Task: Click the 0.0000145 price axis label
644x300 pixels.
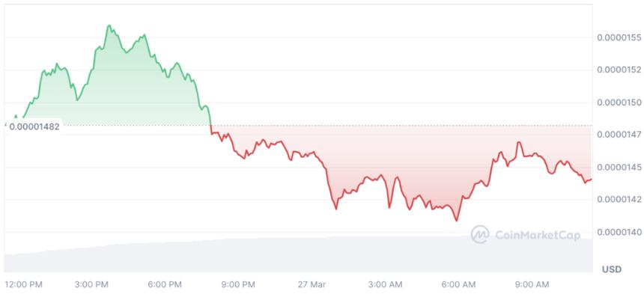Action: 619,168
